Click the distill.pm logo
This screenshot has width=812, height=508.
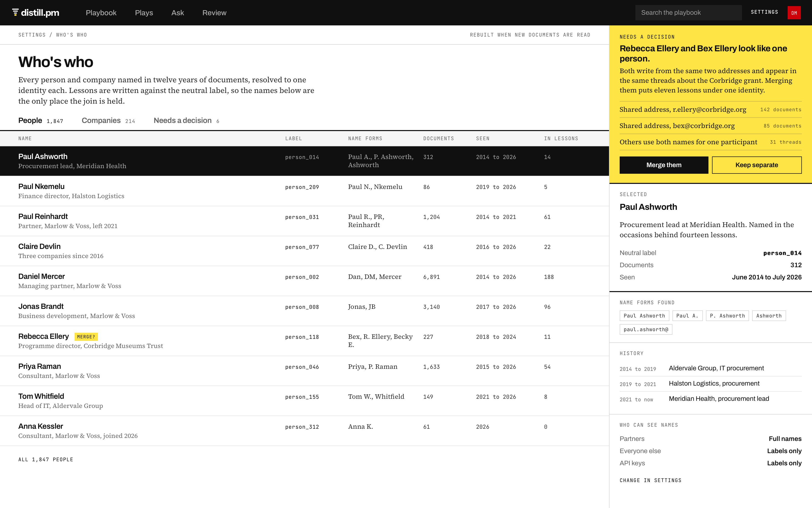36,13
